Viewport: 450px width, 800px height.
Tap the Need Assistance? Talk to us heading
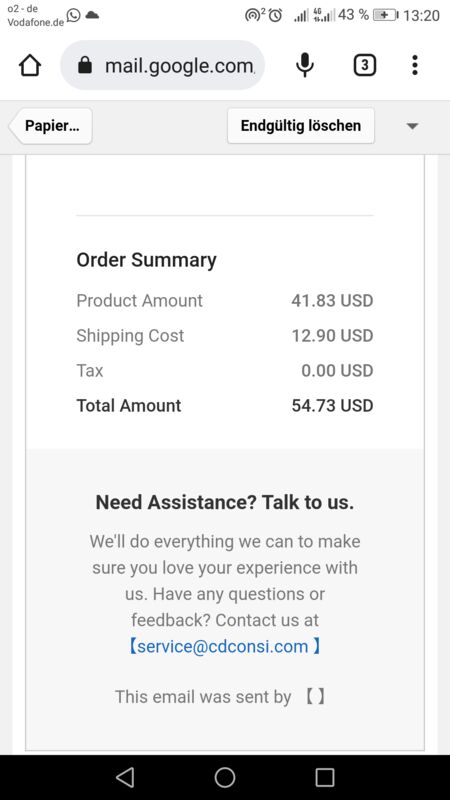[224, 503]
